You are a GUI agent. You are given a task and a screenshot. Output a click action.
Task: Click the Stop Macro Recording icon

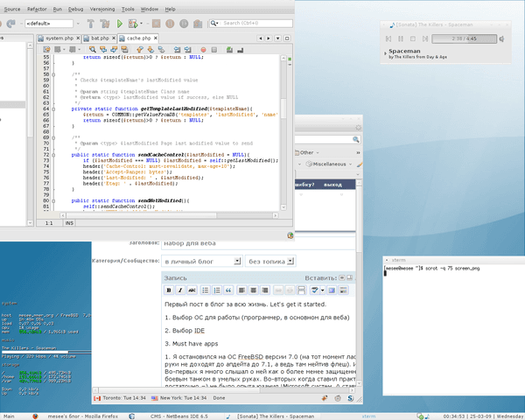[x=214, y=50]
